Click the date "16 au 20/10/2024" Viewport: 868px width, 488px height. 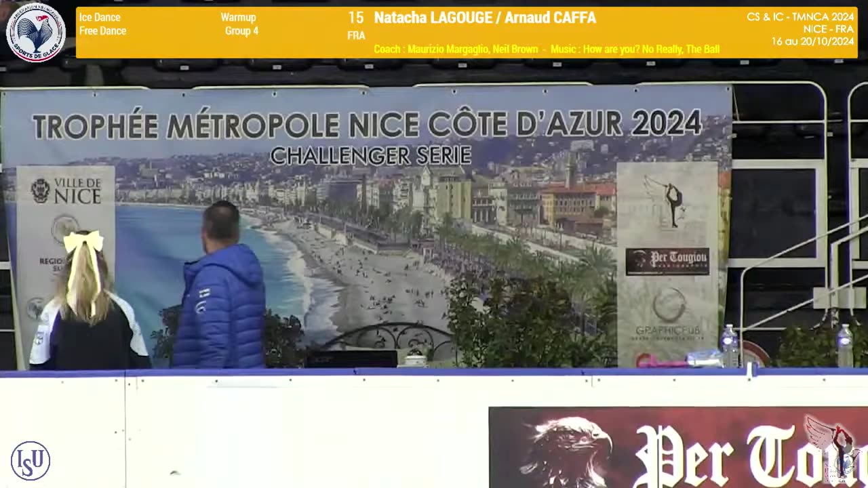point(812,41)
